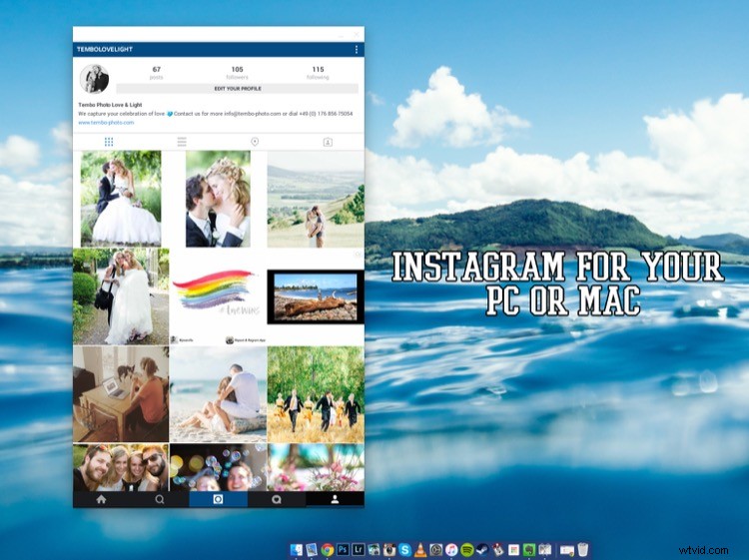Open close-up kissing couple photo
The width and height of the screenshot is (749, 560).
coord(218,199)
